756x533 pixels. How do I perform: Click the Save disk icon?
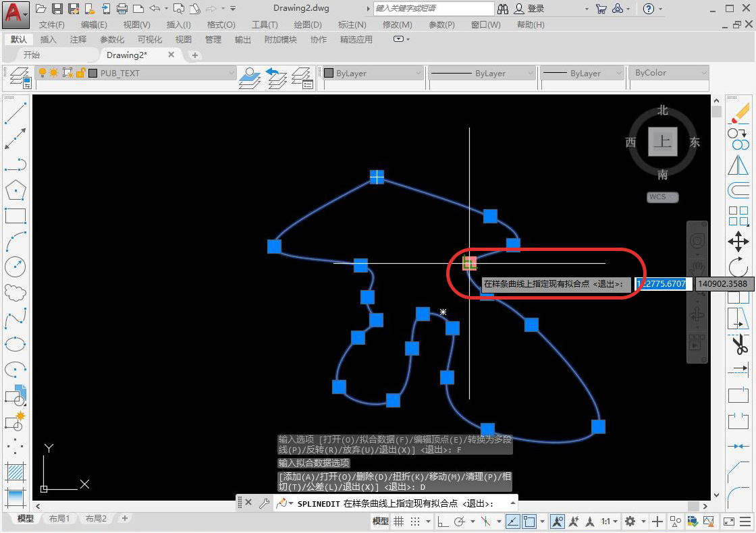tap(57, 8)
